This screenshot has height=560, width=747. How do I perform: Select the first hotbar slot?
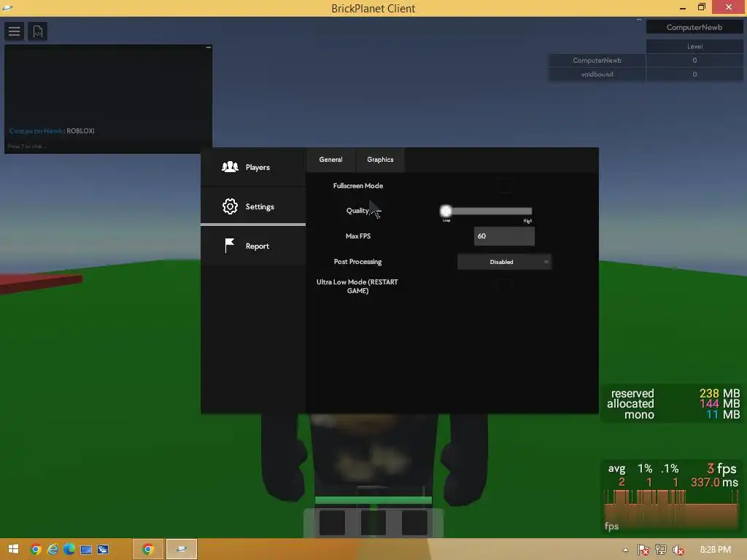332,522
